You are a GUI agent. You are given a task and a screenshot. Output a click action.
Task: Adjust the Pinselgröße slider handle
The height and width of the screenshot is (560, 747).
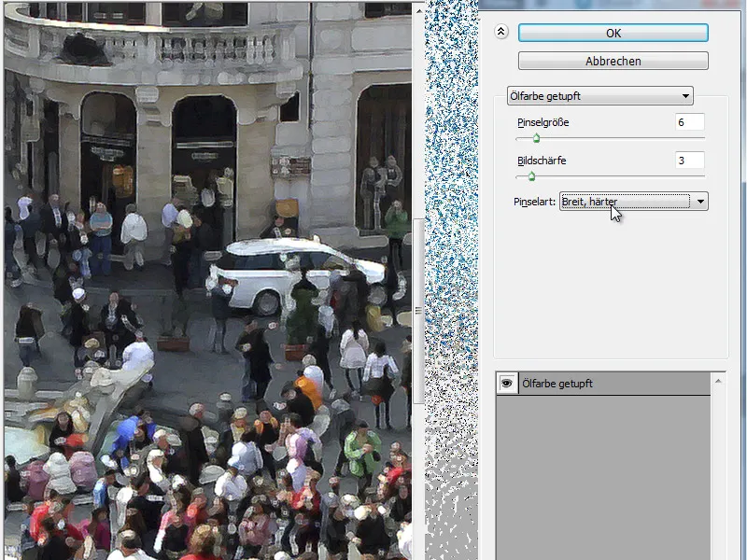tap(536, 138)
